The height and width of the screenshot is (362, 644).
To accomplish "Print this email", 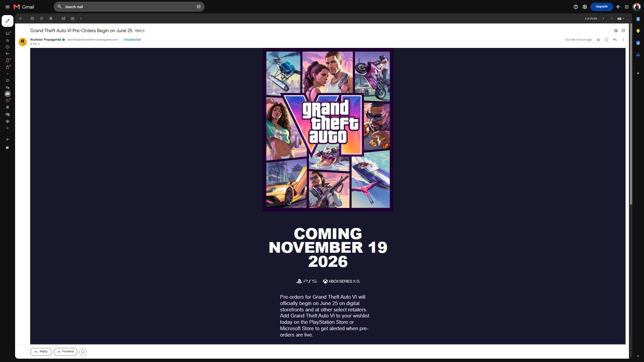I will point(616,31).
